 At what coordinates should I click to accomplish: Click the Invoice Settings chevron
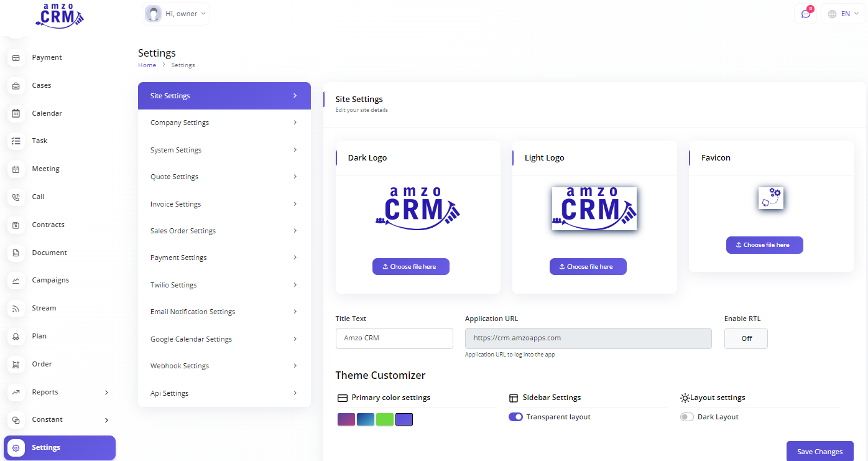click(x=295, y=204)
